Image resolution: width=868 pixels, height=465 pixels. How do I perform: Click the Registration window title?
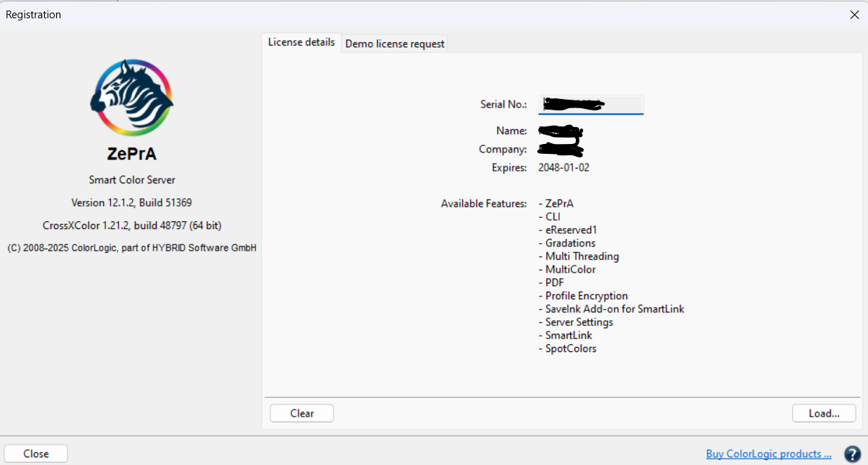tap(33, 15)
